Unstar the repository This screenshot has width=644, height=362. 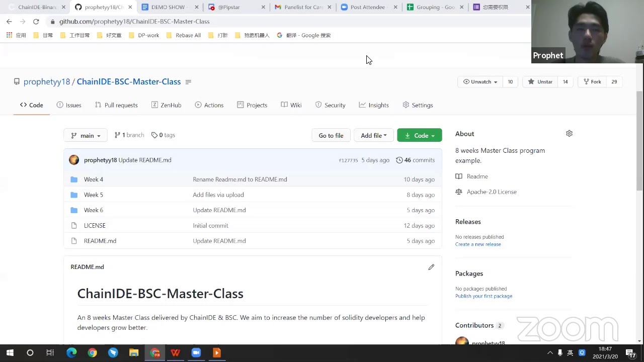pos(540,82)
